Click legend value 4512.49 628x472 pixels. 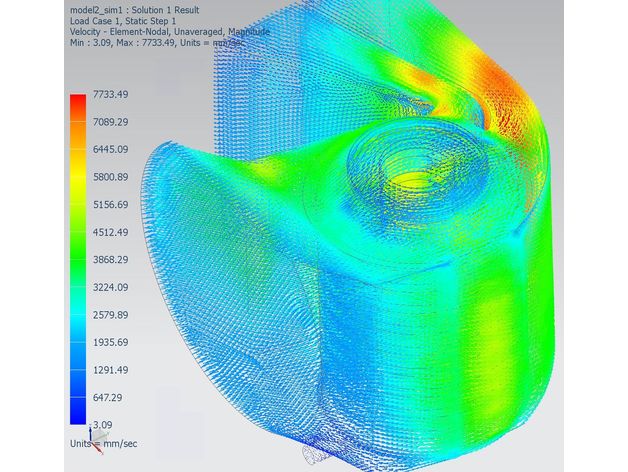click(x=111, y=232)
